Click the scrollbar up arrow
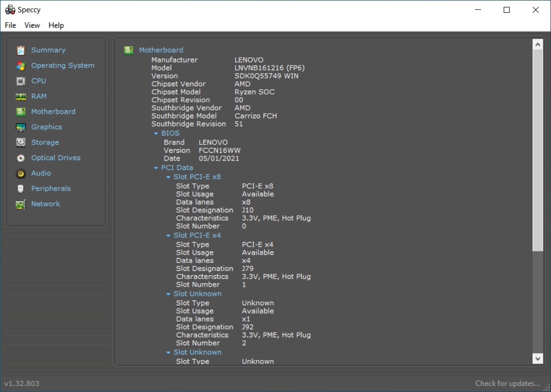Viewport: 551px width, 392px height. pyautogui.click(x=538, y=44)
